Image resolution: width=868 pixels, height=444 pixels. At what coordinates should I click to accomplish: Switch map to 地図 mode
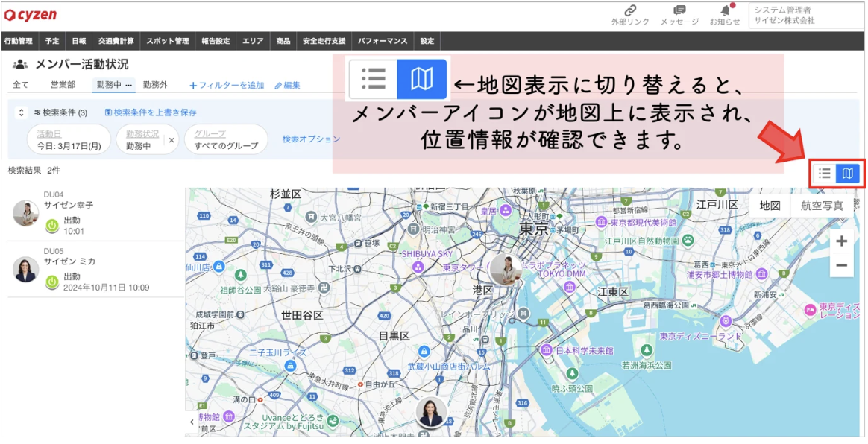770,206
